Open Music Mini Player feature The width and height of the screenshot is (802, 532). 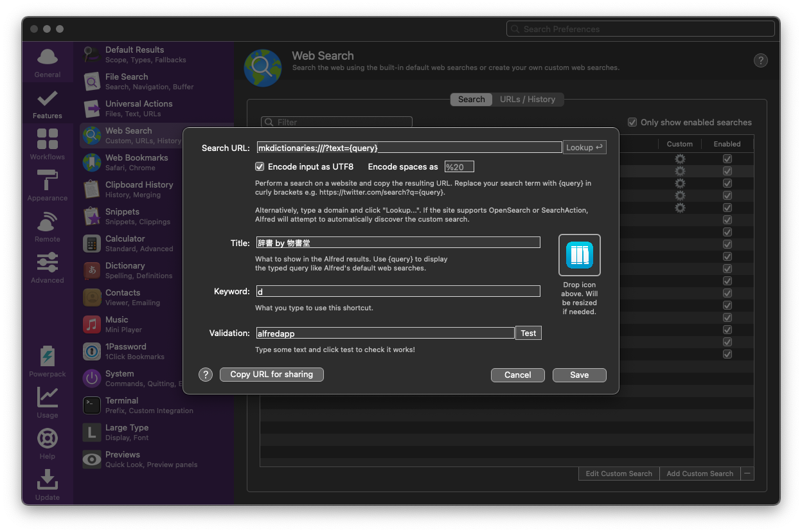(x=131, y=324)
